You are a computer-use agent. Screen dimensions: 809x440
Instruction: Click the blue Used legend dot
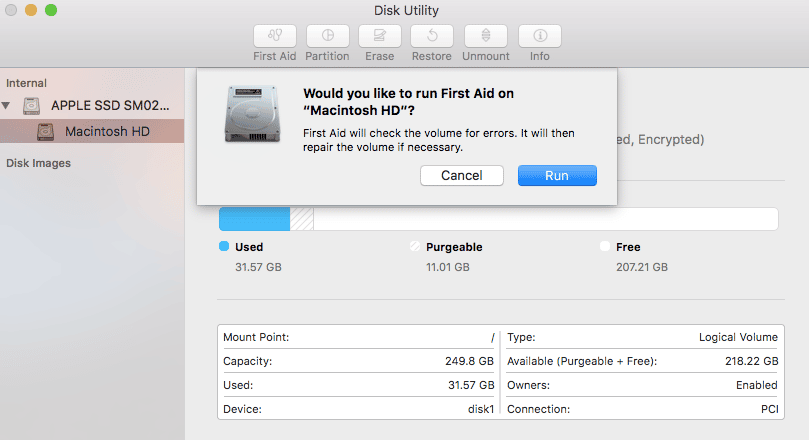[x=224, y=246]
